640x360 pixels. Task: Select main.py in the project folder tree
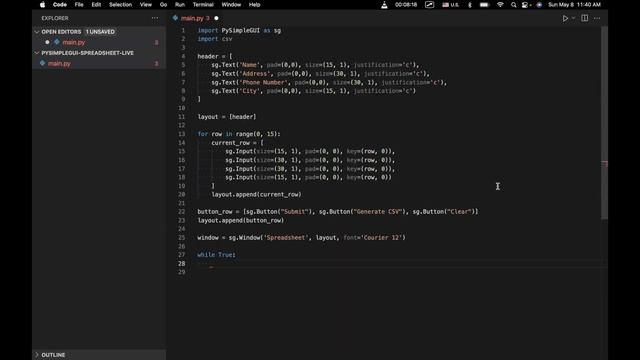point(59,64)
